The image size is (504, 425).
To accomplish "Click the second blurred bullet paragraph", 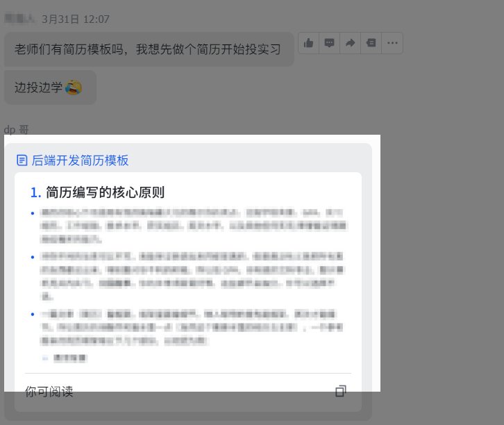I will coord(192,276).
